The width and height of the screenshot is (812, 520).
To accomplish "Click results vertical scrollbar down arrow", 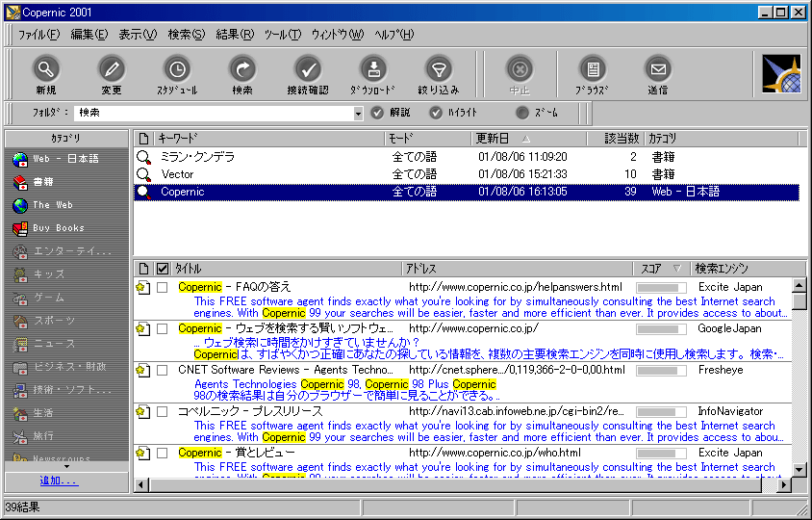I will pyautogui.click(x=799, y=470).
